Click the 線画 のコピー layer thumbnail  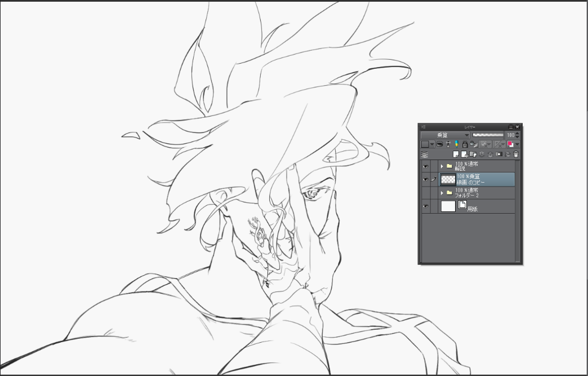click(x=448, y=179)
